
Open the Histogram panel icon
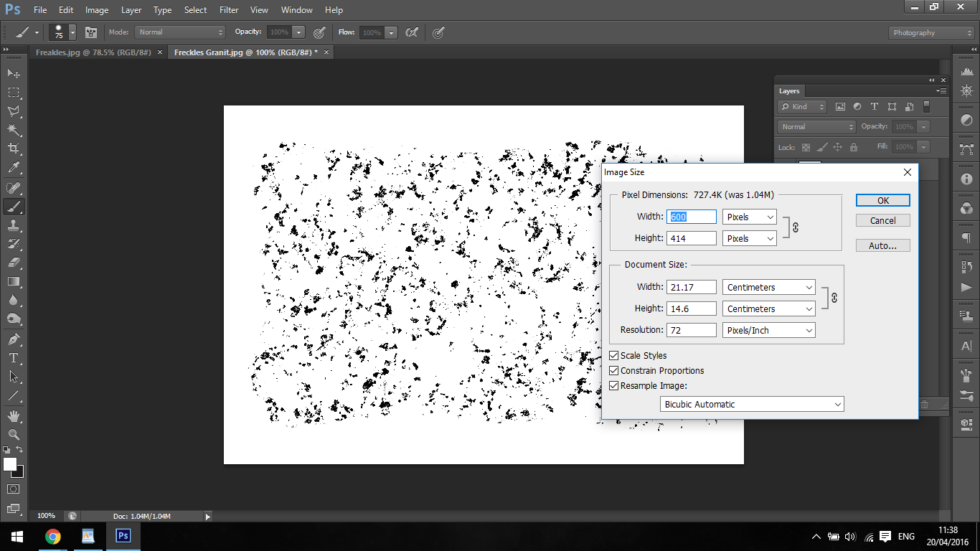pyautogui.click(x=966, y=72)
